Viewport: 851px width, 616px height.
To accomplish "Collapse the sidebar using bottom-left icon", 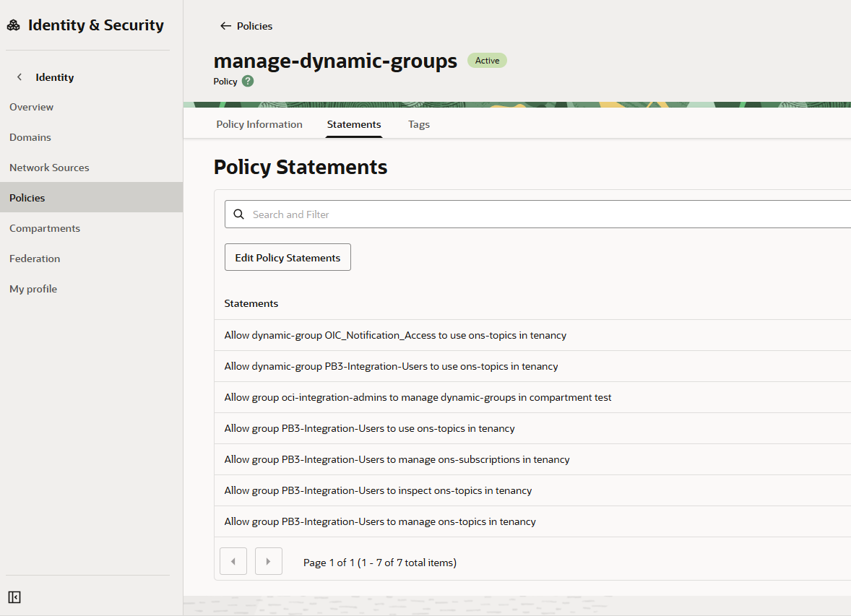I will pos(14,597).
